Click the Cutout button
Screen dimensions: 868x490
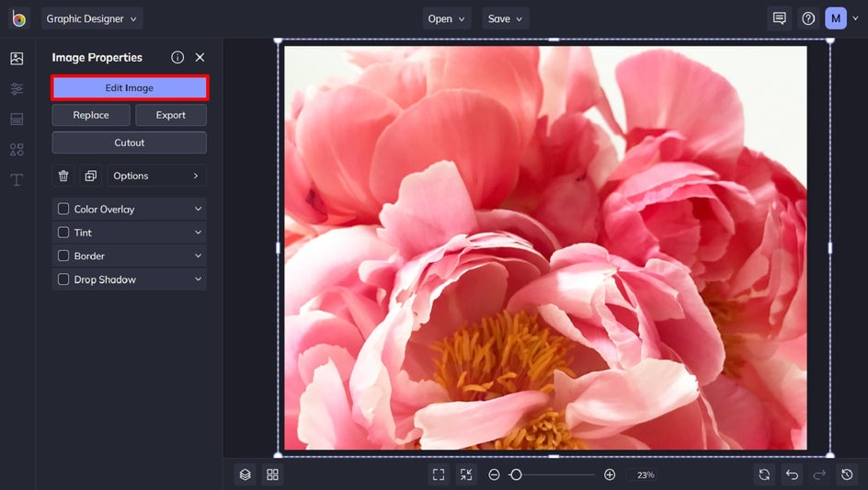[x=130, y=142]
